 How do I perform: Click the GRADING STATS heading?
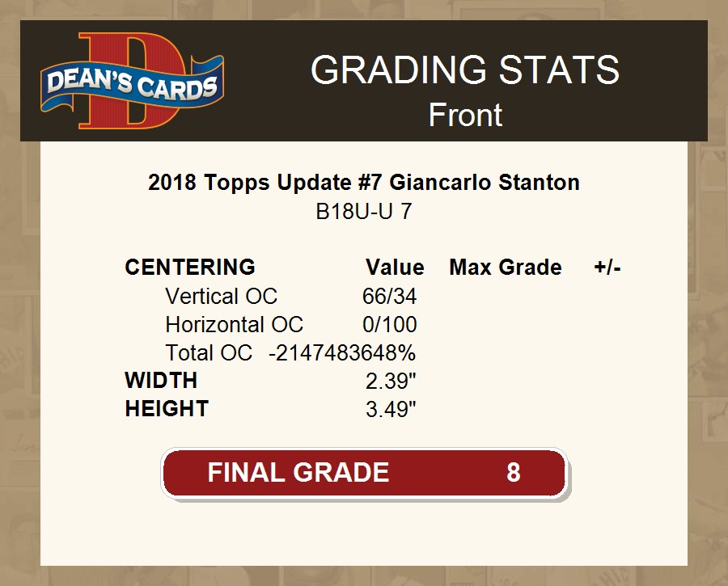coord(465,70)
